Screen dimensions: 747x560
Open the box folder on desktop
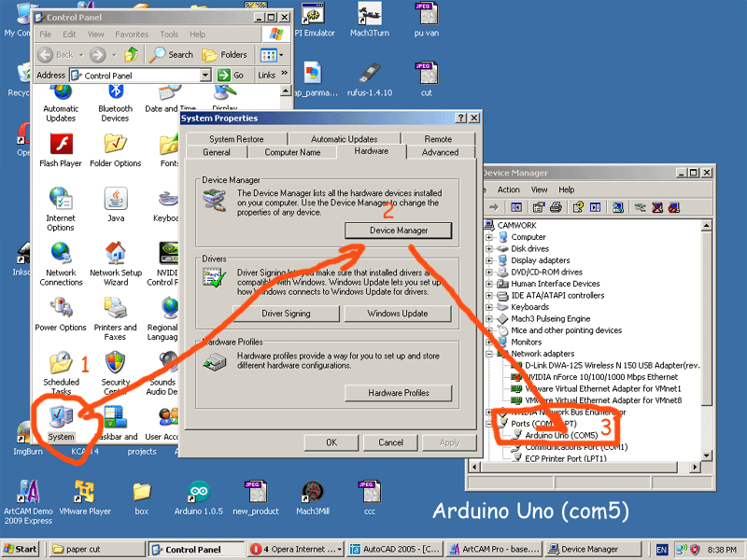(142, 498)
